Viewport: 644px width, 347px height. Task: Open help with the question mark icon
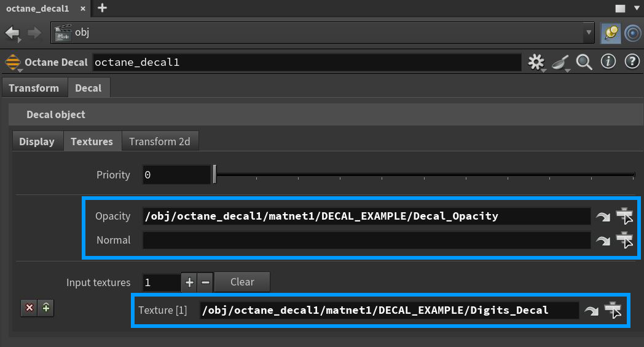coord(632,62)
